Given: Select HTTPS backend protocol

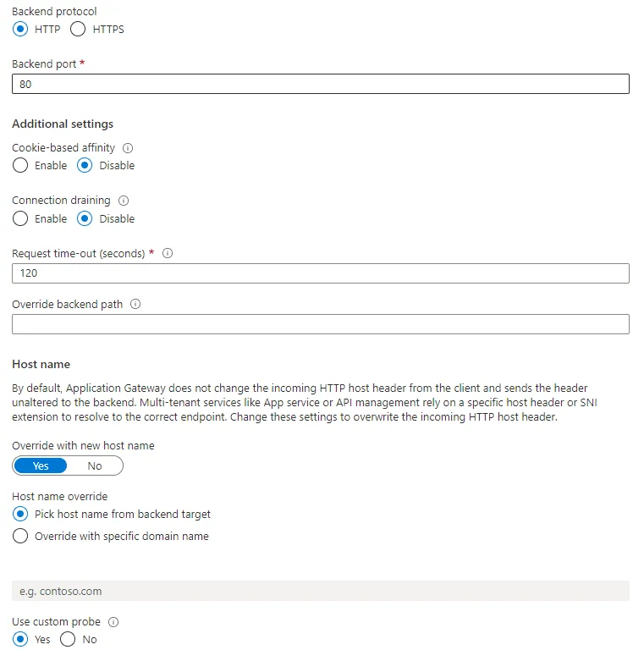Looking at the screenshot, I should pos(78,29).
